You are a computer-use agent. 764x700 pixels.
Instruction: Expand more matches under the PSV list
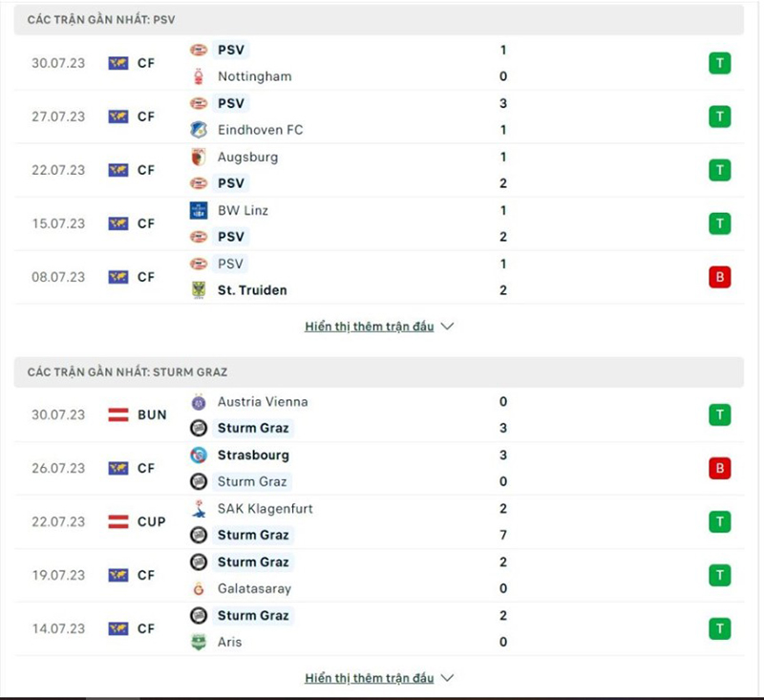[x=372, y=326]
